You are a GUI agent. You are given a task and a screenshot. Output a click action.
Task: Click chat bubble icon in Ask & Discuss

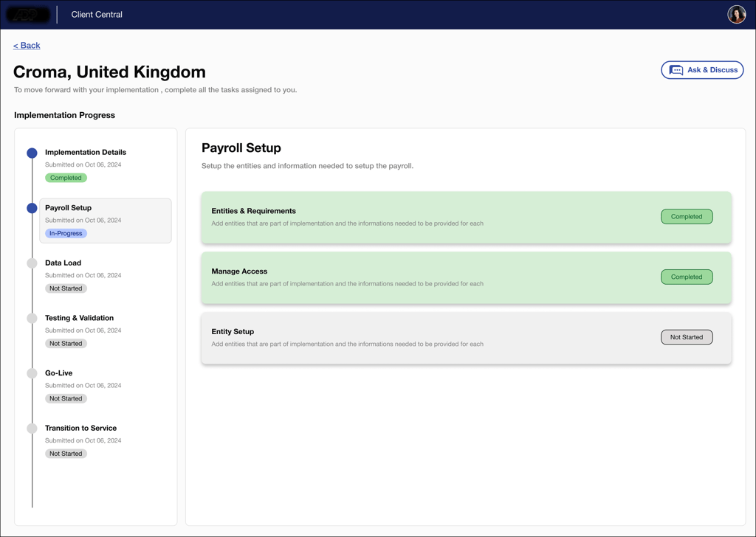[x=676, y=70]
